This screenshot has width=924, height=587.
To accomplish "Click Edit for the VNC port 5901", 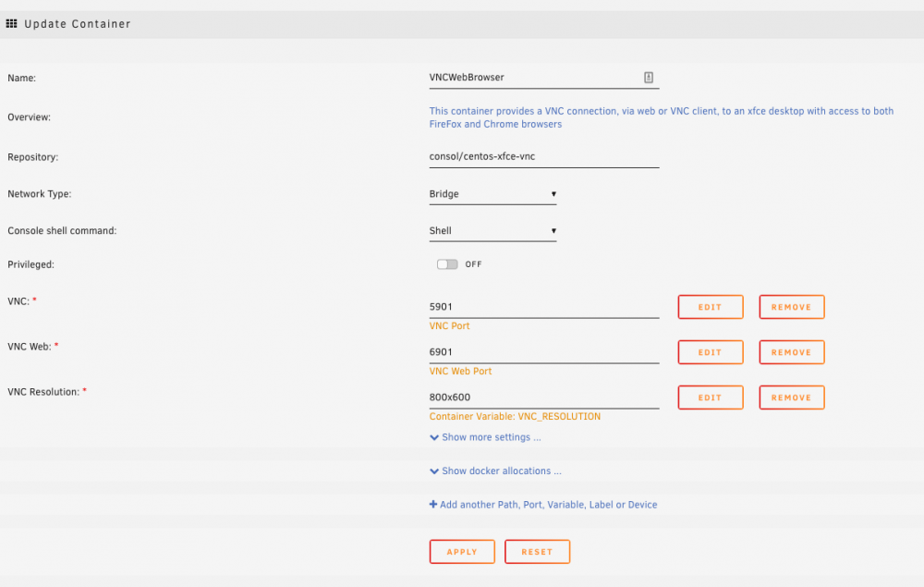I will click(x=710, y=307).
